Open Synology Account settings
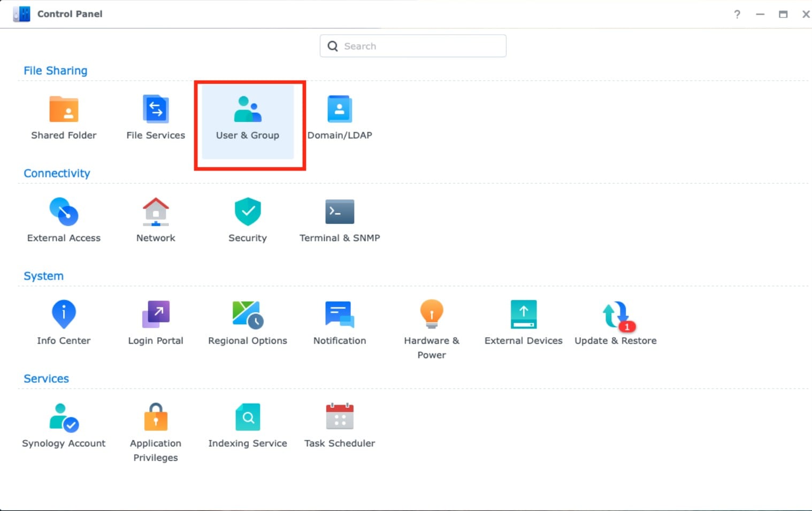Viewport: 812px width, 511px height. pyautogui.click(x=64, y=417)
